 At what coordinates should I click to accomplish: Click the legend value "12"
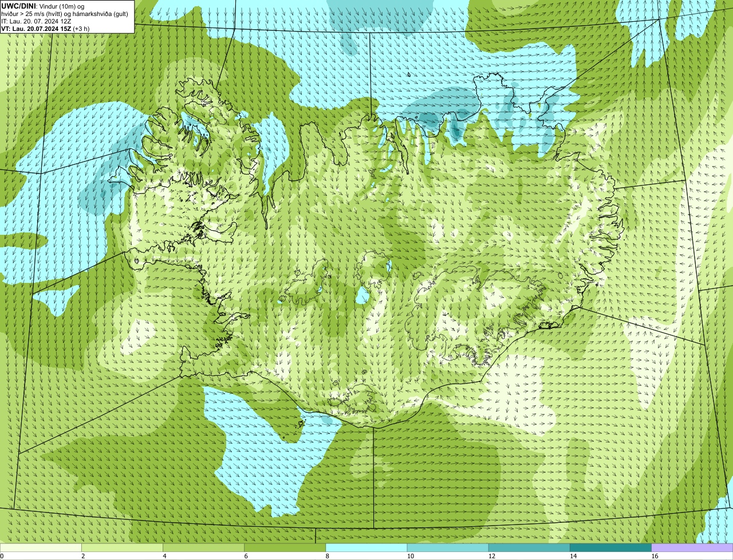pos(491,556)
